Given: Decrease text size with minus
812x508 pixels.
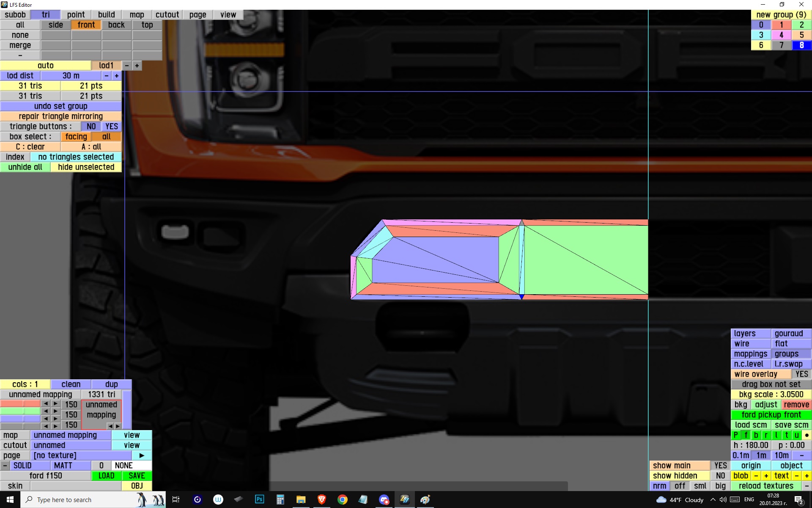Looking at the screenshot, I should pyautogui.click(x=797, y=476).
